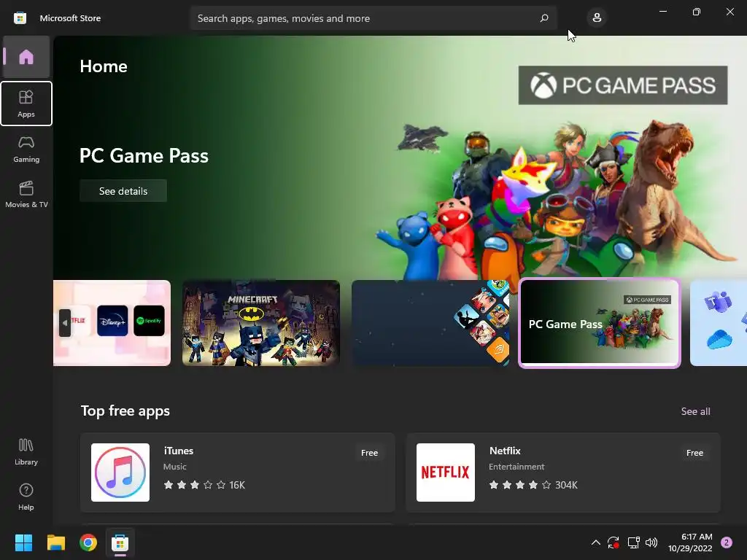The image size is (747, 560).
Task: Click the PC Game Pass hero heading
Action: tap(144, 156)
